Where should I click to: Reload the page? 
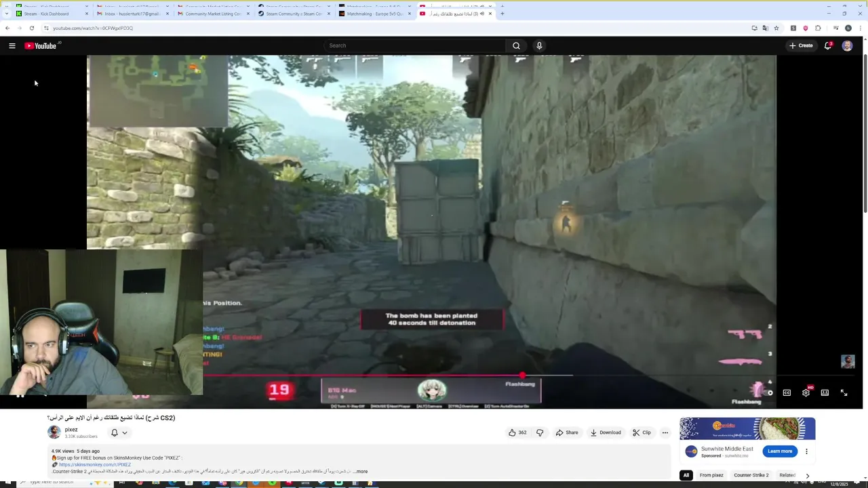tap(31, 28)
